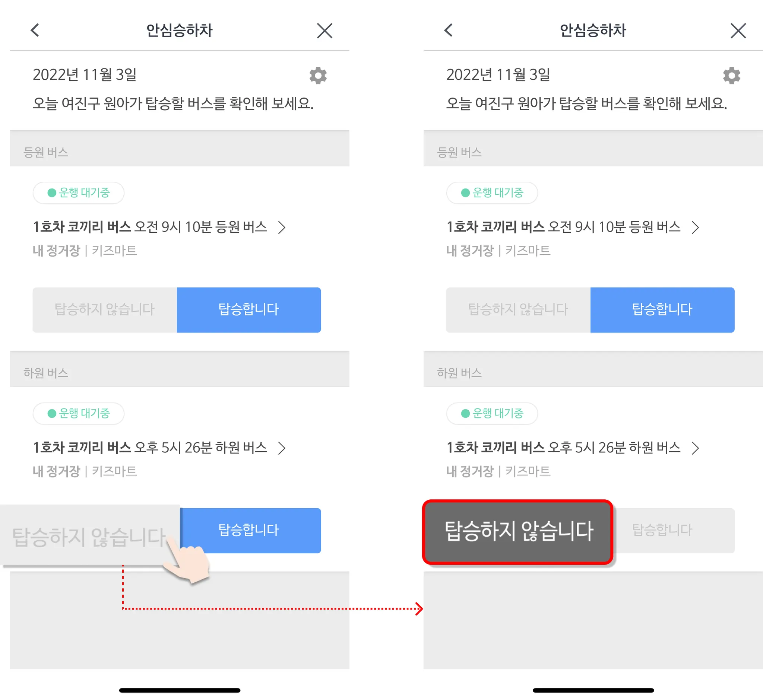Screen dimensions: 763x700
Task: Tap highlighted 탑승하지 않습니다 on right screen
Action: [518, 532]
